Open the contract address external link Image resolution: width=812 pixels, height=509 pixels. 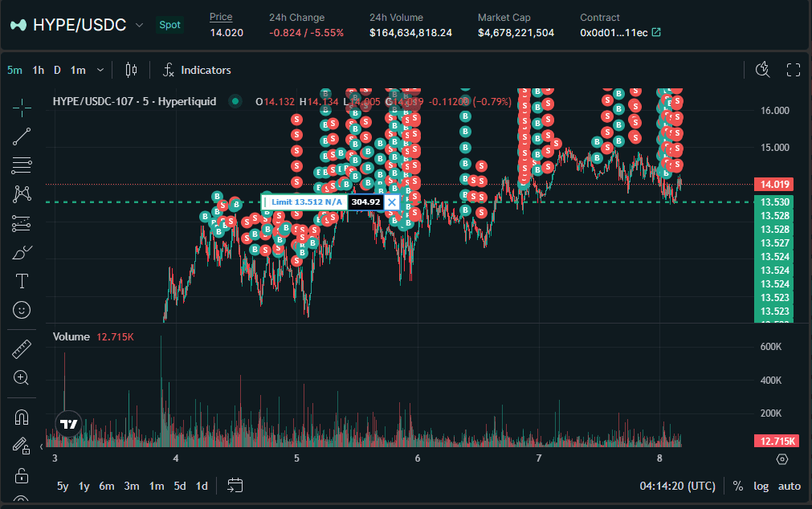[656, 32]
